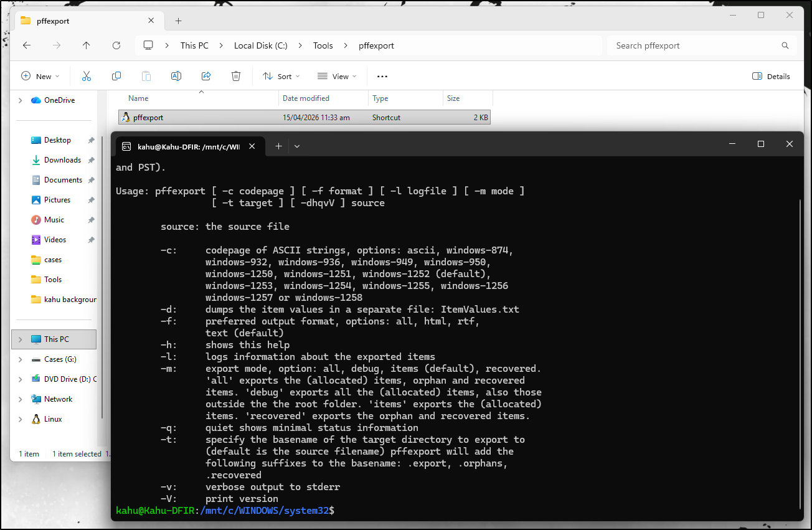Screen dimensions: 812x530
Task: Open the Tools folder in sidebar
Action: pos(53,280)
